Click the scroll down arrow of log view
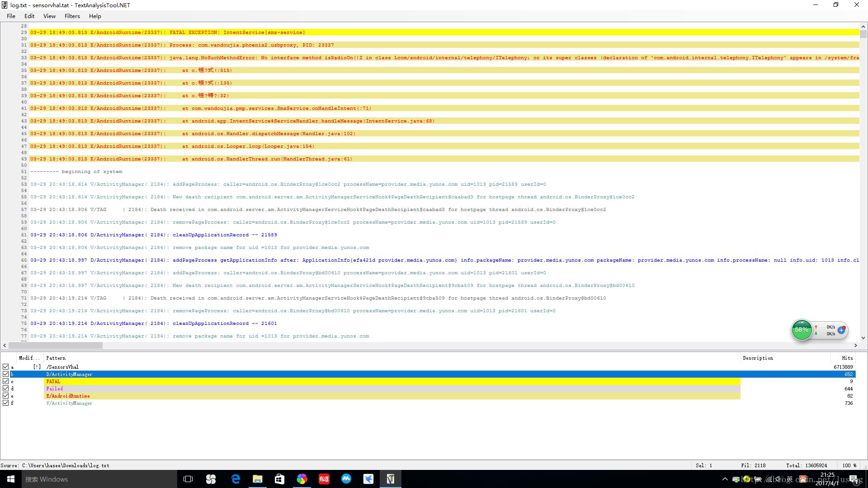Image resolution: width=868 pixels, height=488 pixels. click(x=863, y=338)
